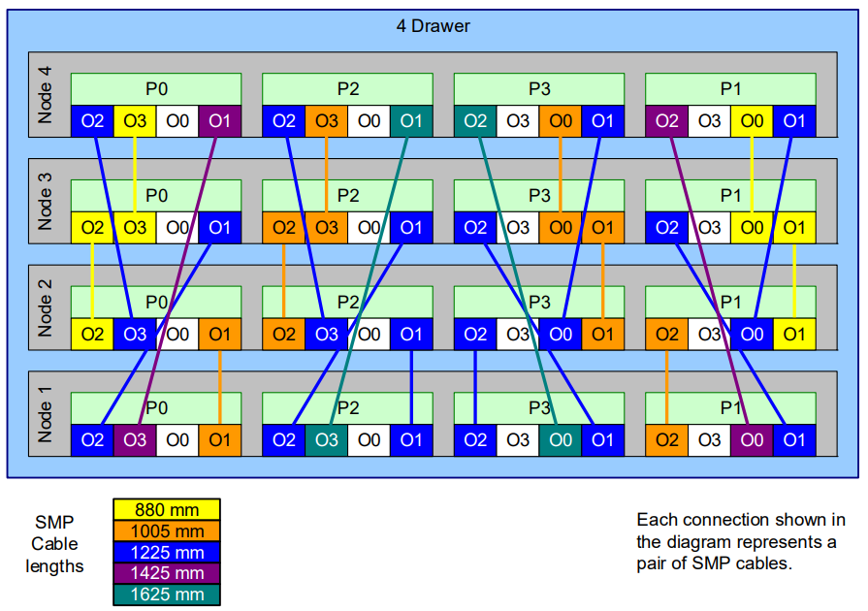Viewport: 868px width, 611px height.
Task: Select Node 3 P1 yellow O1 port
Action: point(794,228)
